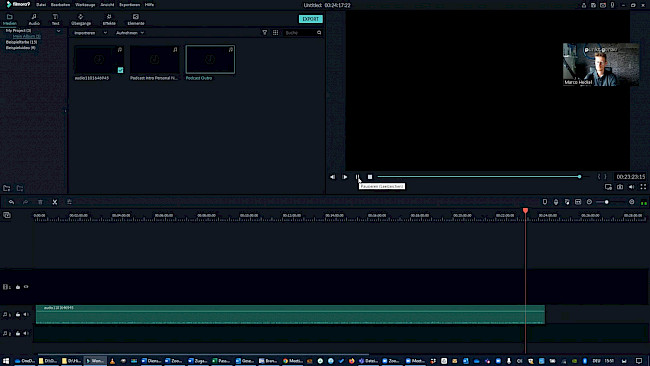
Task: Open the Exportieren menu
Action: pyautogui.click(x=129, y=5)
